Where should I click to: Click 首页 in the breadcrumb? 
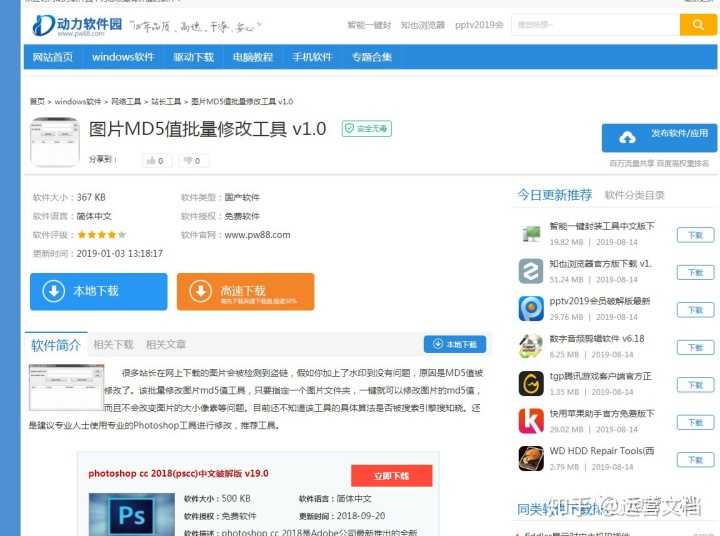[37, 102]
